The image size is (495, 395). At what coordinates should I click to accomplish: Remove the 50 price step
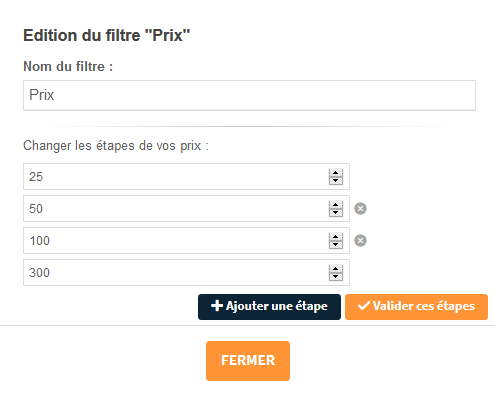[360, 209]
